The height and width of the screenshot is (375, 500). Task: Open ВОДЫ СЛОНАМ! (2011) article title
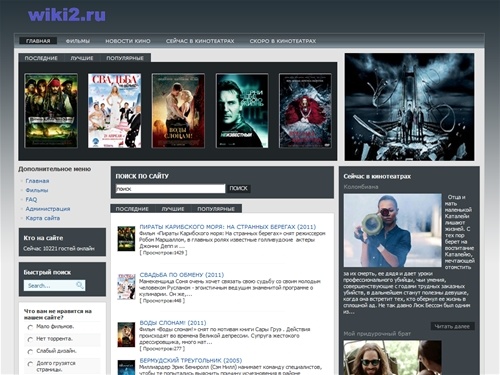tap(173, 323)
